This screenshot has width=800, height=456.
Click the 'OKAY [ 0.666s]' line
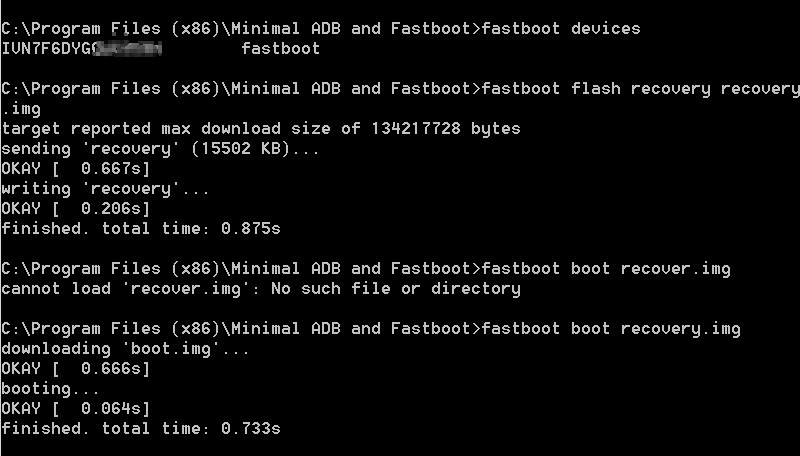click(76, 368)
